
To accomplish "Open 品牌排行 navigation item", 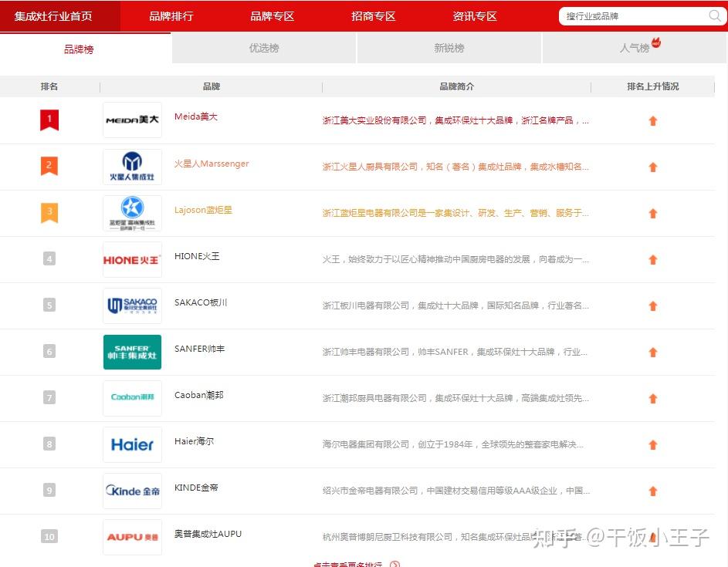I will pyautogui.click(x=171, y=16).
